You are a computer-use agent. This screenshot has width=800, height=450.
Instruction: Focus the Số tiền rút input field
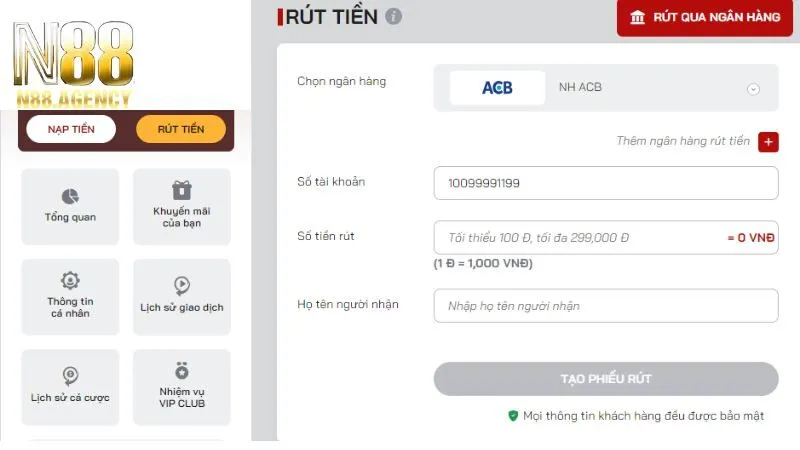point(575,238)
